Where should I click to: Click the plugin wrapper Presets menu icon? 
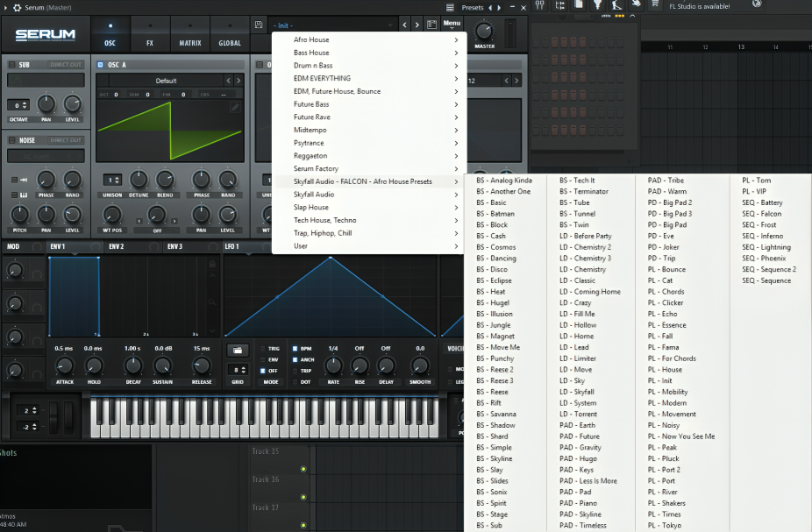tap(450, 7)
